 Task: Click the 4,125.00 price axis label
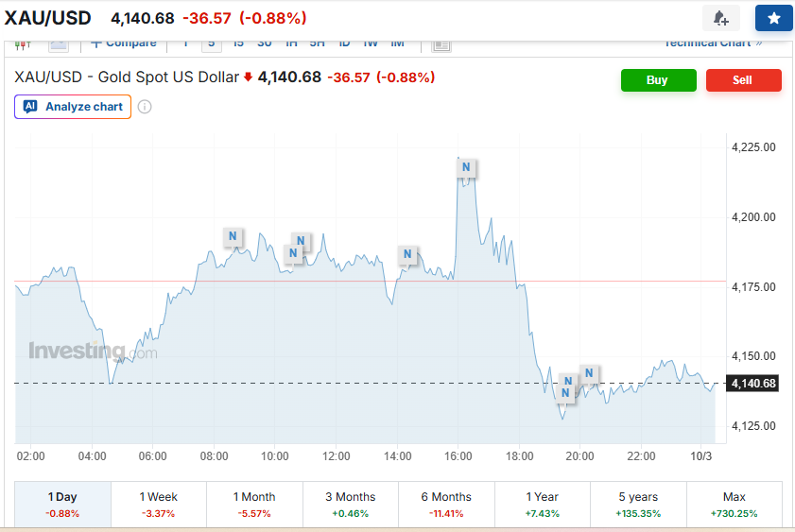(x=753, y=426)
